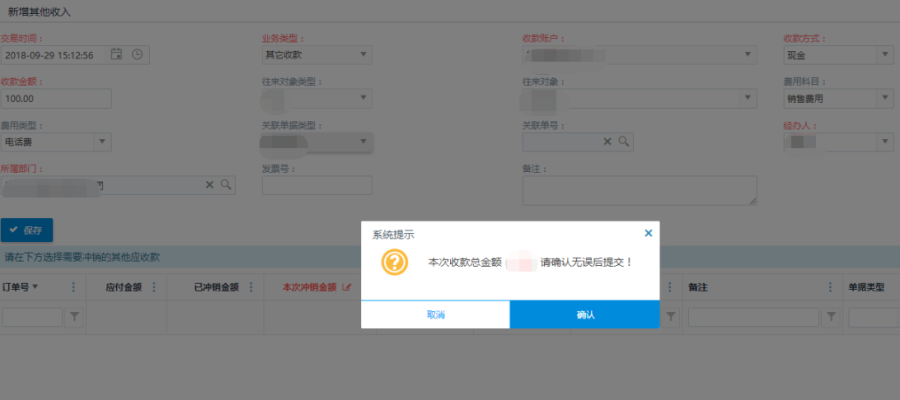This screenshot has height=400, width=900.
Task: Click the search icon in 所属部门 field
Action: [x=226, y=185]
